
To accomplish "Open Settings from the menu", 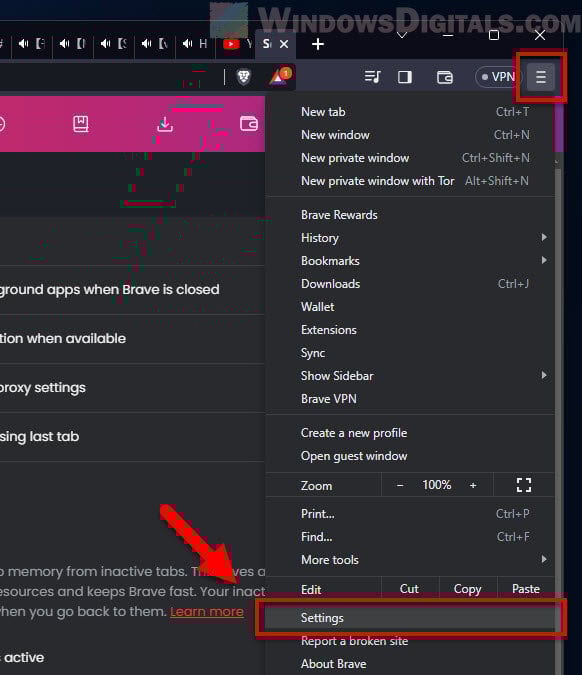I will click(410, 618).
